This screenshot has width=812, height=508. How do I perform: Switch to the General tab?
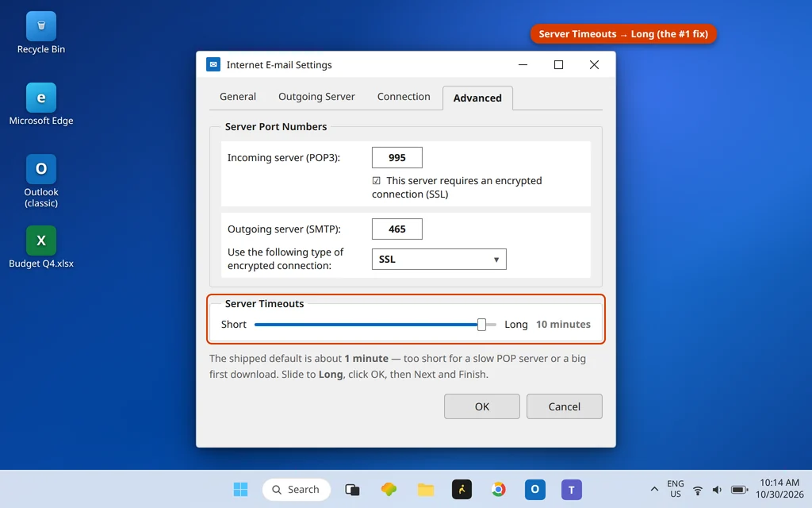(x=238, y=97)
